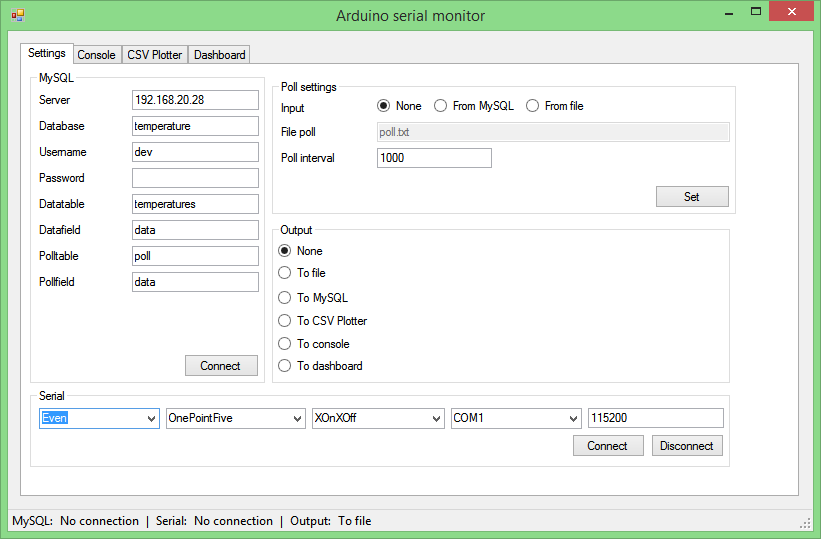Click the Polltable field with poll
Viewport: 822px width, 539px height.
point(195,256)
